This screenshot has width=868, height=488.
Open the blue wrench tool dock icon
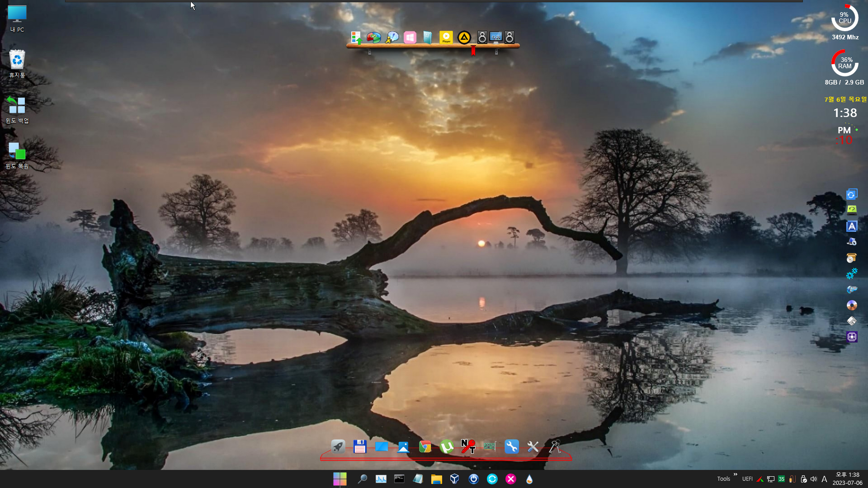coord(511,446)
